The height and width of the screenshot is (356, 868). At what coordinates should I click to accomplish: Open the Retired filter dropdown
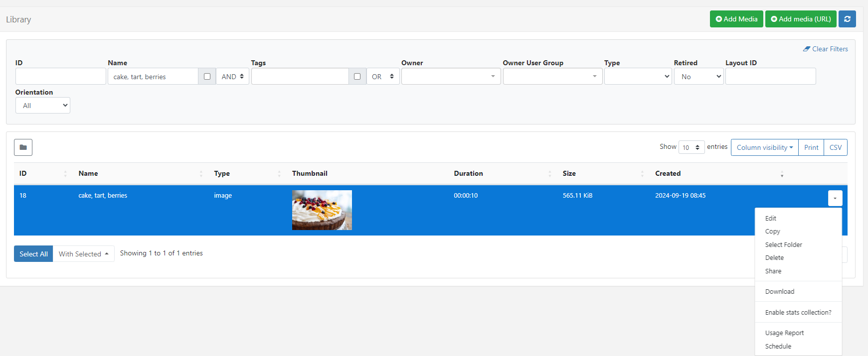[698, 77]
